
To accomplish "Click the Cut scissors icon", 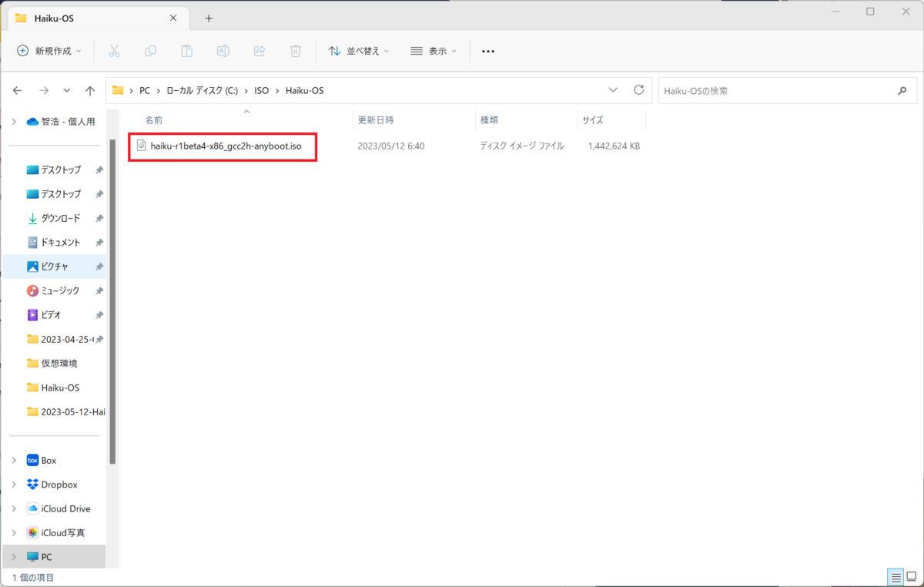I will [114, 51].
